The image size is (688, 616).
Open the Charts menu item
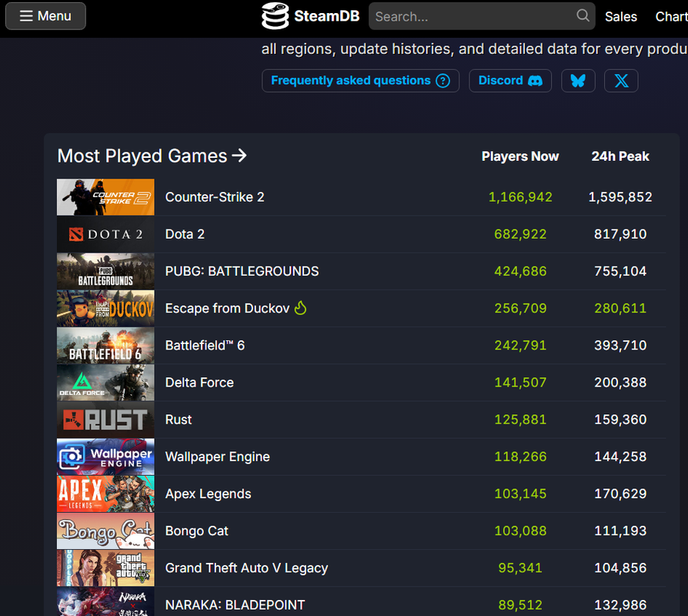pos(671,17)
